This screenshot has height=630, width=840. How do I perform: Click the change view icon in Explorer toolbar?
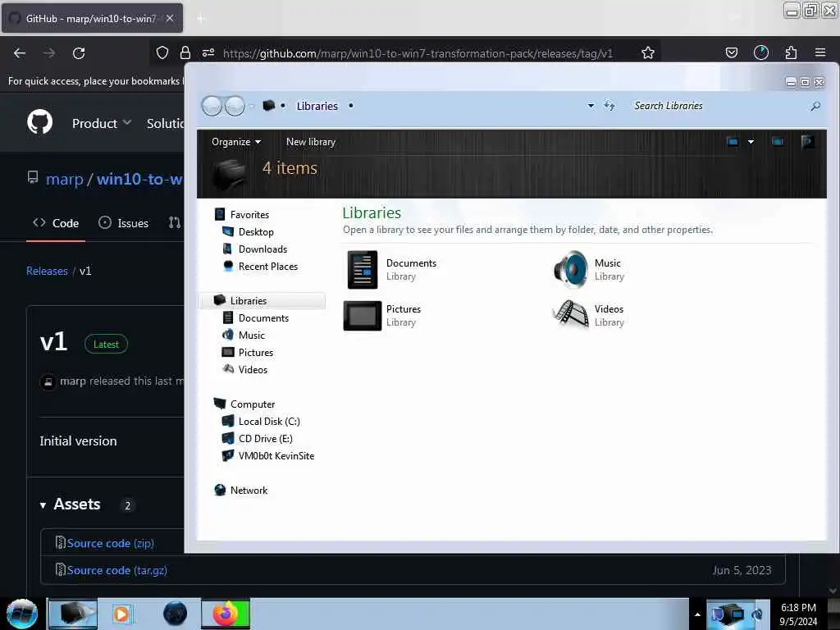point(733,142)
